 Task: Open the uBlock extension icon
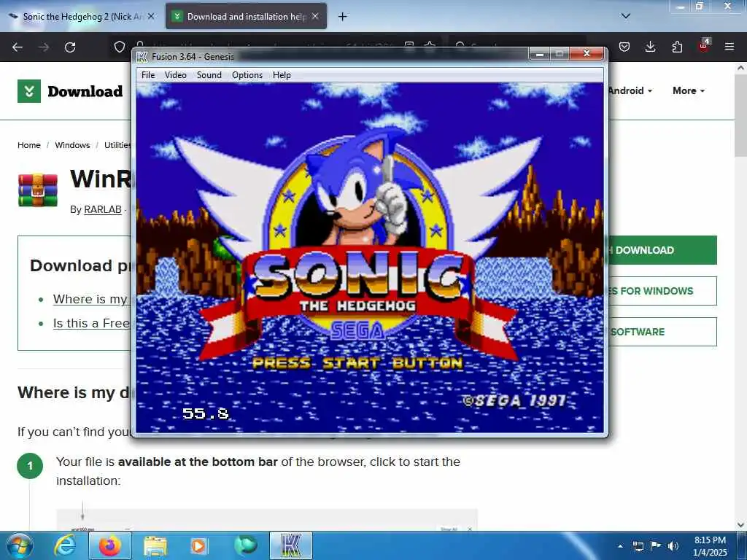click(704, 46)
